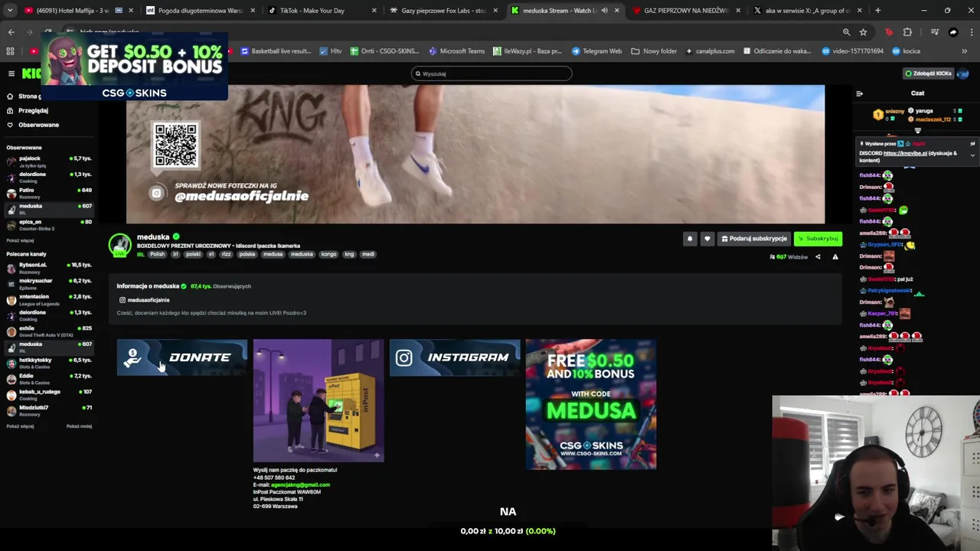Click the Subskrybuj button
Image resolution: width=980 pixels, height=551 pixels.
coord(818,239)
